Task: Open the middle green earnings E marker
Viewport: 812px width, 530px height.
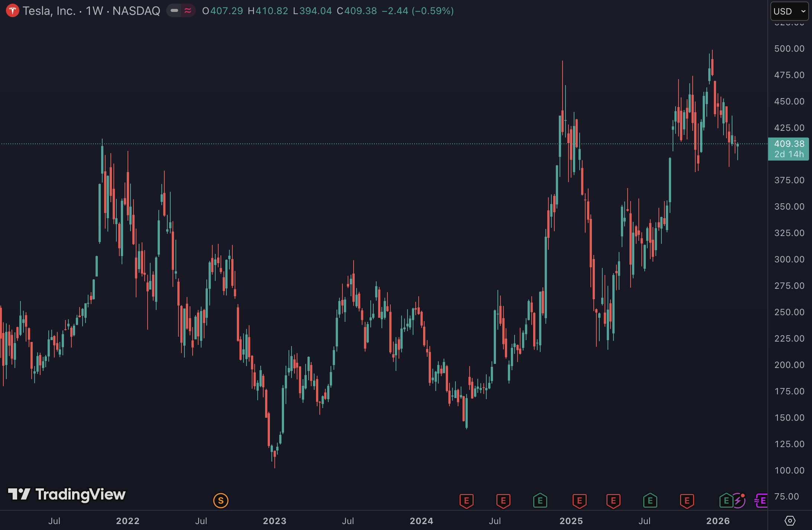Action: (x=650, y=501)
